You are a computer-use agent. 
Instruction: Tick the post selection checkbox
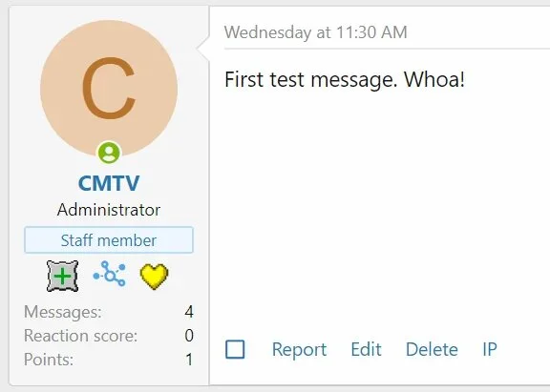coord(235,349)
